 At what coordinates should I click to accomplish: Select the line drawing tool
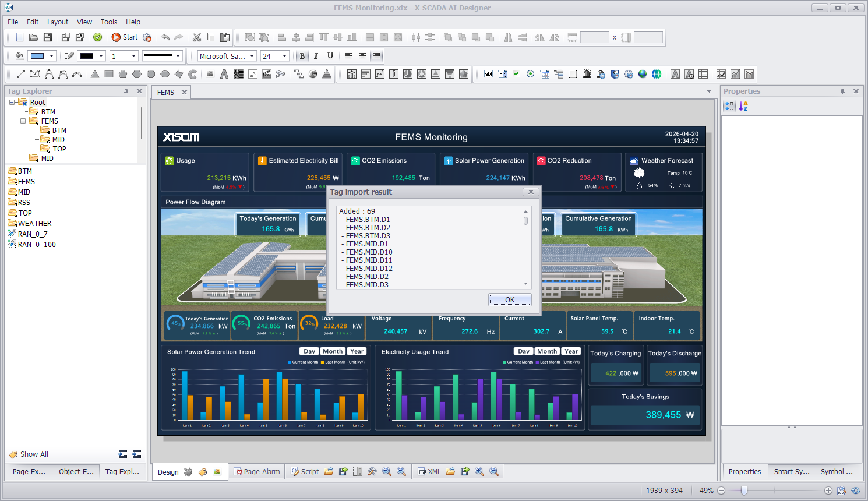pos(21,74)
